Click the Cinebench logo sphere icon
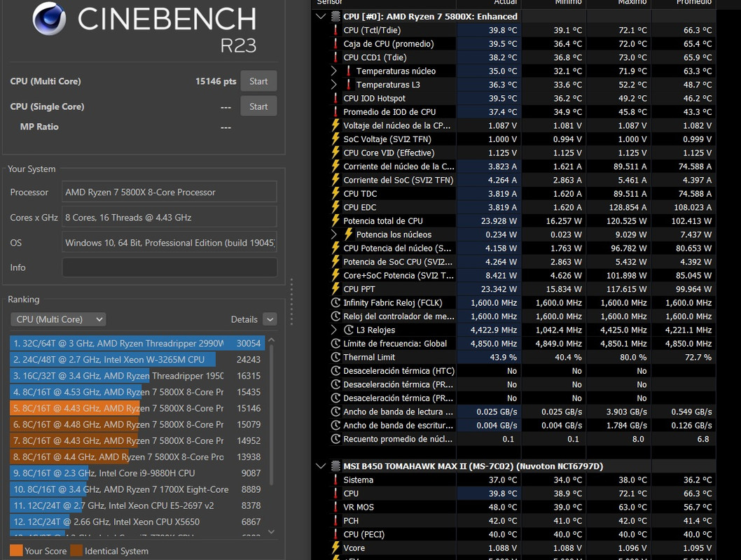This screenshot has width=741, height=560. pos(48,18)
